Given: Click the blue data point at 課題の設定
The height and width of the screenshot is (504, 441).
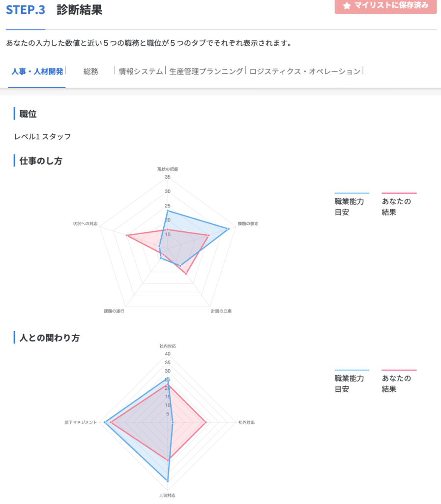Looking at the screenshot, I should click(x=228, y=229).
